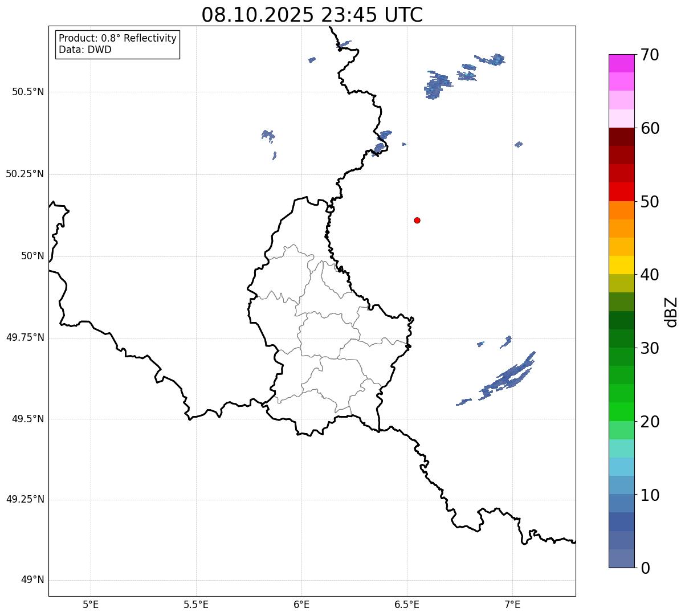Screen dimensions: 685x616
Task: Click the mint green swatch just below 20 dBZ
Action: coord(621,430)
